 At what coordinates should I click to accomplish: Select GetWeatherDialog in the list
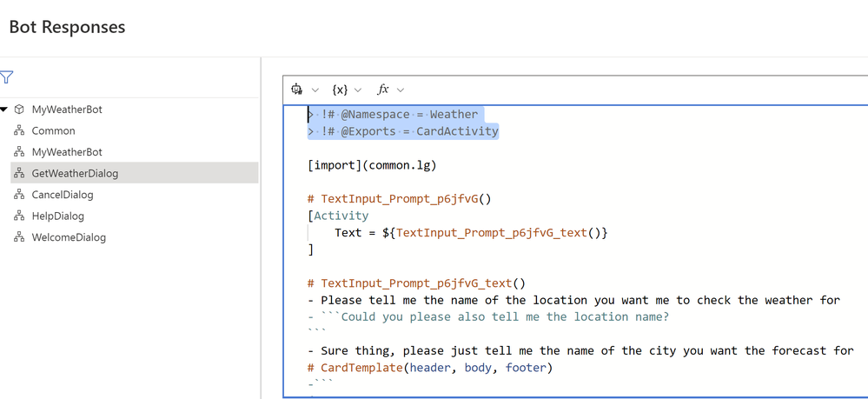pos(135,173)
